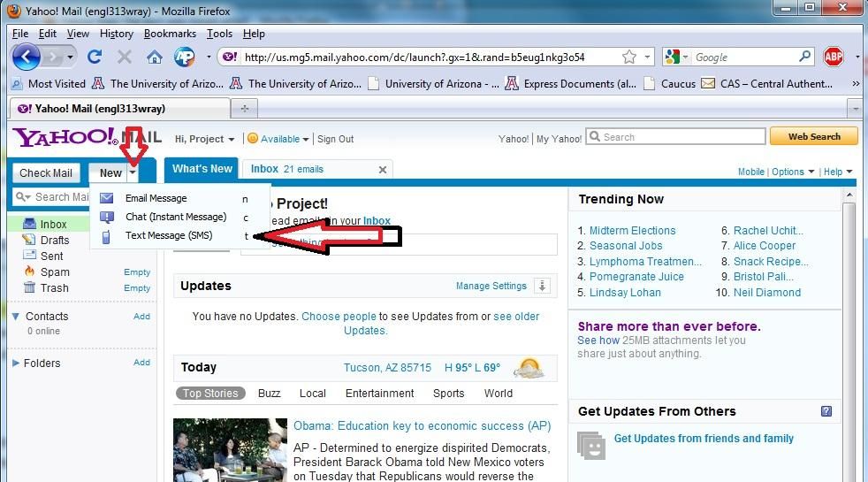Viewport: 868px width, 482px height.
Task: Click the Get Updates smiley pages icon
Action: [x=591, y=446]
